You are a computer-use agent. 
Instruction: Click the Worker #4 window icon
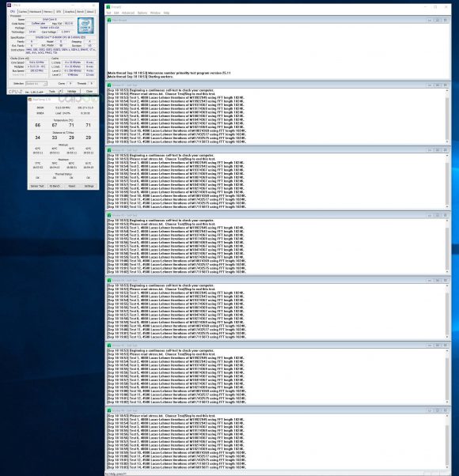pos(109,281)
